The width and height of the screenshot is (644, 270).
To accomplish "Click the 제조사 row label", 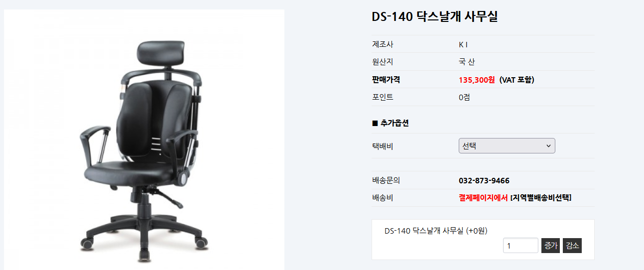I will (383, 44).
